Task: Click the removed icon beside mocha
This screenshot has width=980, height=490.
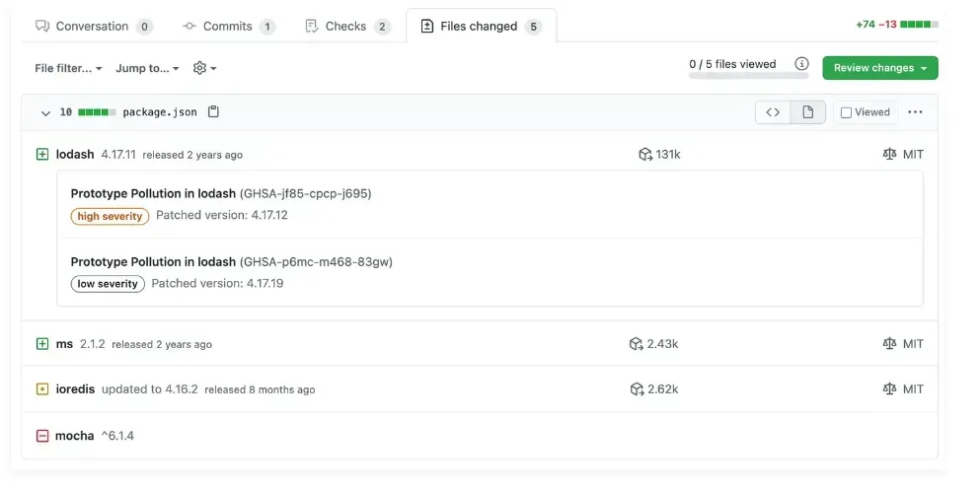Action: (42, 436)
